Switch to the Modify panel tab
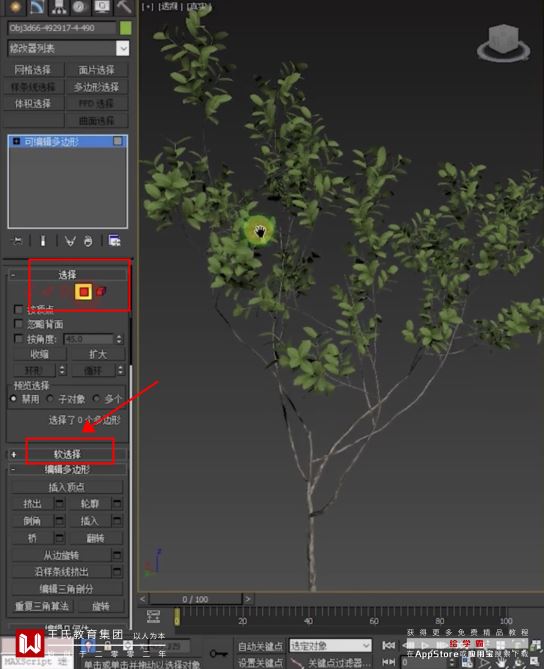 coord(37,6)
